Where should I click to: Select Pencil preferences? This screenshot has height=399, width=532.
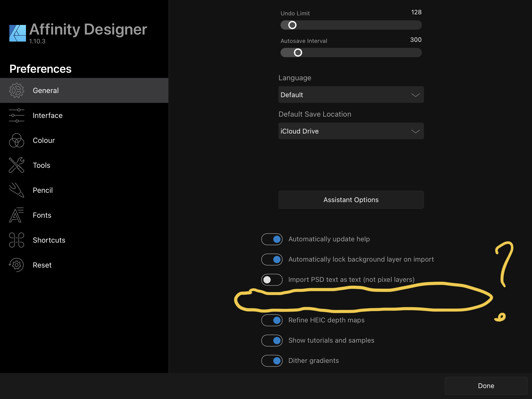[x=84, y=190]
